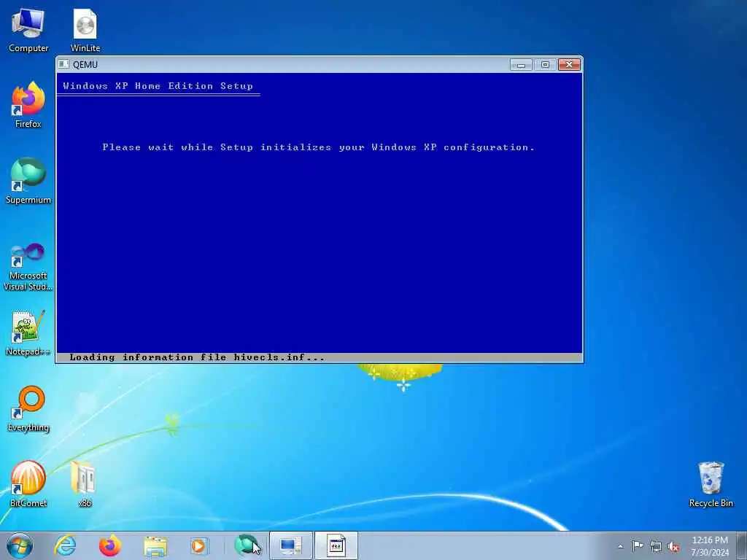Close the QEMU window

(x=569, y=64)
